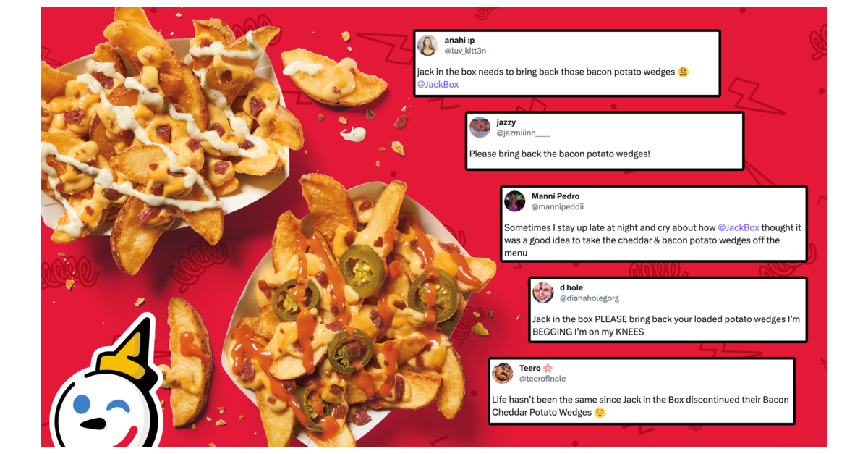Click the @teerofinale handle
Screen dimensions: 868x454
(542, 379)
